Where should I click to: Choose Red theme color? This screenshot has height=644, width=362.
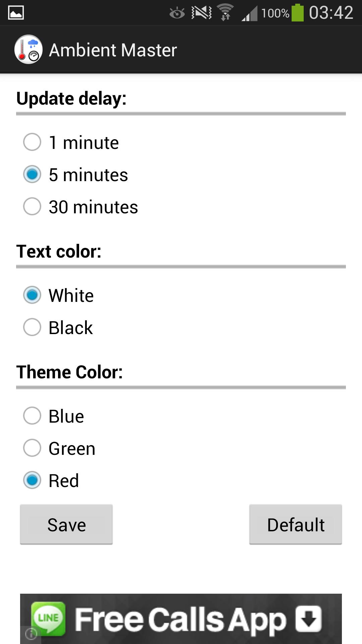(x=32, y=480)
